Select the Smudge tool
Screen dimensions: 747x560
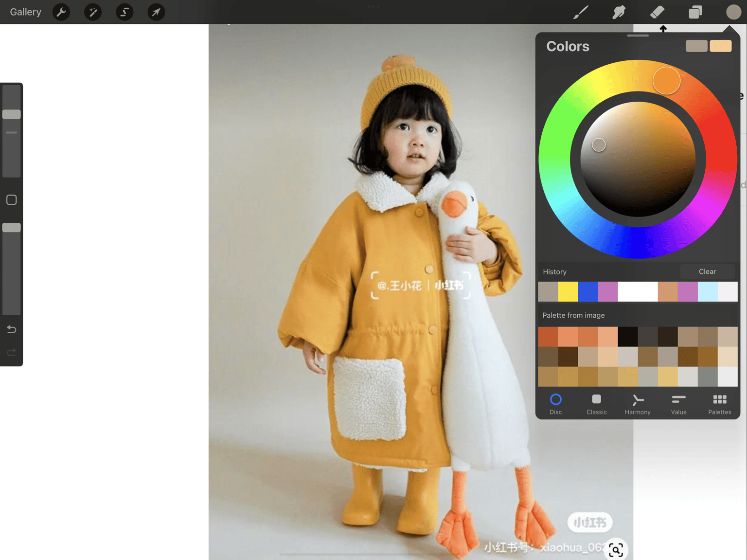click(x=619, y=12)
